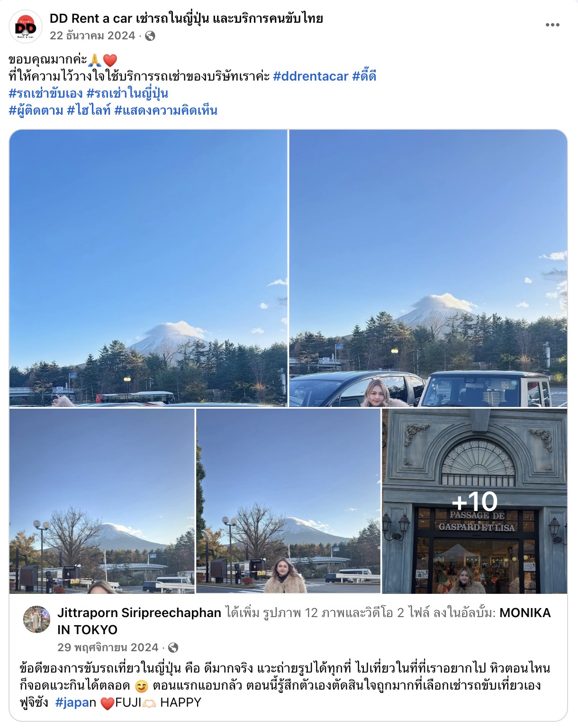Open the large Mount Fuji photo with tour bus
This screenshot has width=578, height=728.
pyautogui.click(x=148, y=268)
